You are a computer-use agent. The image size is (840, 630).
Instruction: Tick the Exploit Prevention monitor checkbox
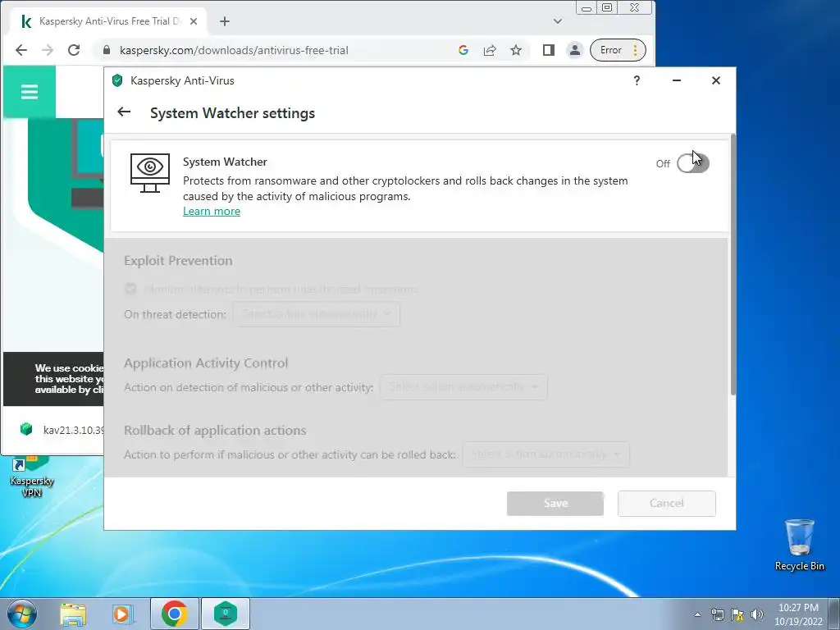click(130, 290)
